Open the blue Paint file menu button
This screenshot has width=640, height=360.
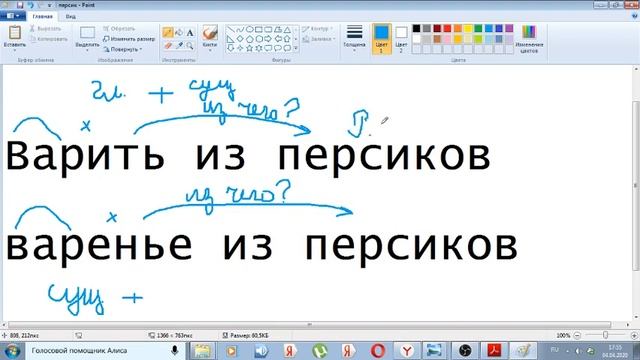[13, 16]
